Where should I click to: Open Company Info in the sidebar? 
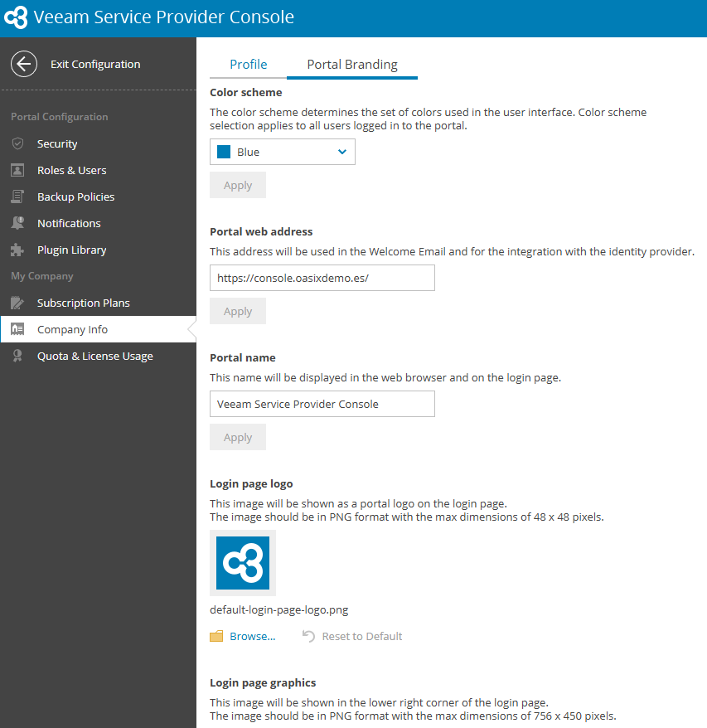pos(72,329)
